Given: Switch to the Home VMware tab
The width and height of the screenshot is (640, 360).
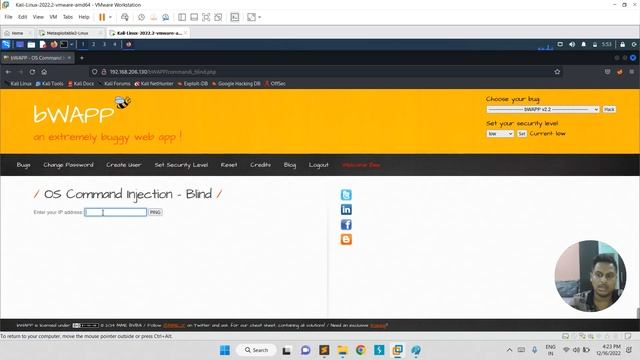Looking at the screenshot, I should 17,33.
